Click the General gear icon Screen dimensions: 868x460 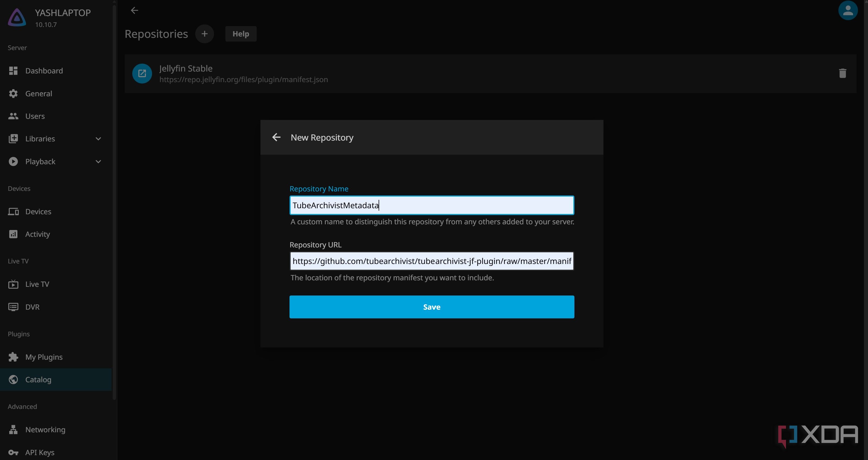[x=13, y=94]
